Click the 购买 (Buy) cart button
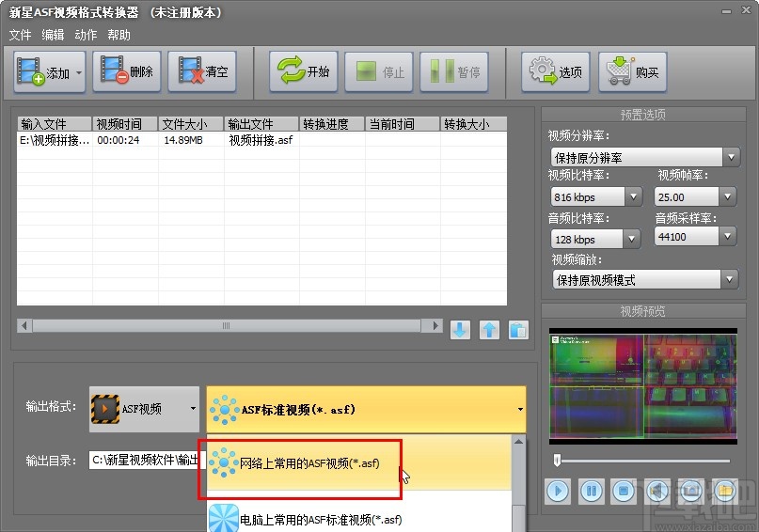Image resolution: width=759 pixels, height=532 pixels. (x=632, y=72)
